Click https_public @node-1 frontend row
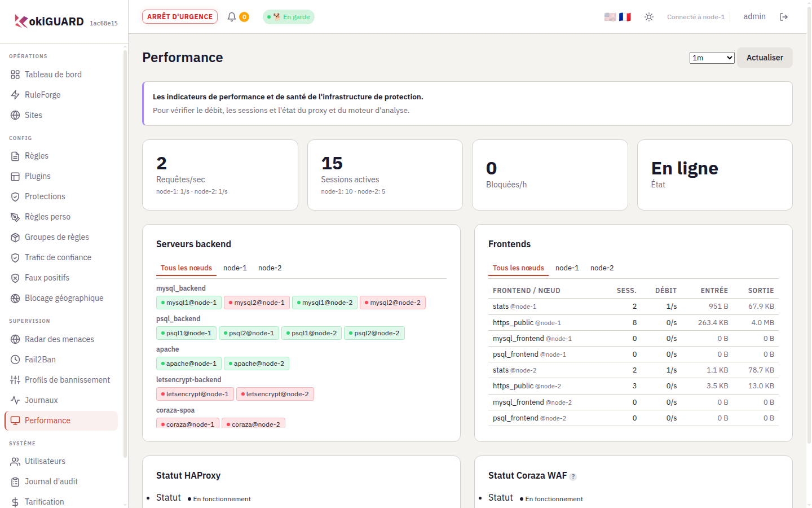The width and height of the screenshot is (812, 508). coord(633,323)
